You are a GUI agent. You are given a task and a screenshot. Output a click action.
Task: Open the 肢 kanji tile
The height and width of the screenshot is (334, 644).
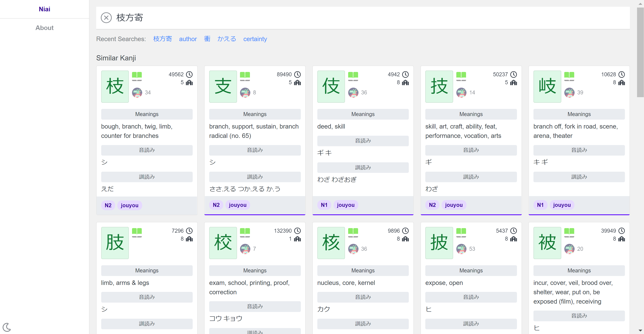pos(115,243)
